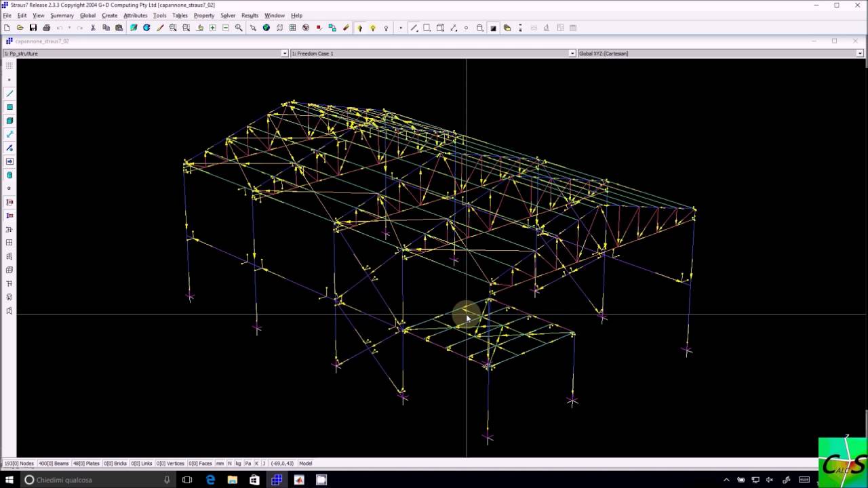Click the '400[0] Beams' status entry
Image resolution: width=868 pixels, height=488 pixels.
(53, 464)
